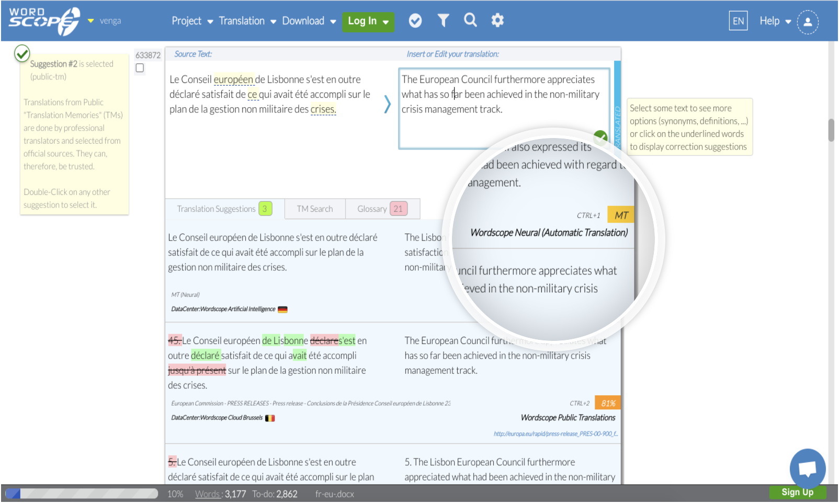Click the green checkmark on the translation editor
Image resolution: width=839 pixels, height=504 pixels.
(x=601, y=138)
